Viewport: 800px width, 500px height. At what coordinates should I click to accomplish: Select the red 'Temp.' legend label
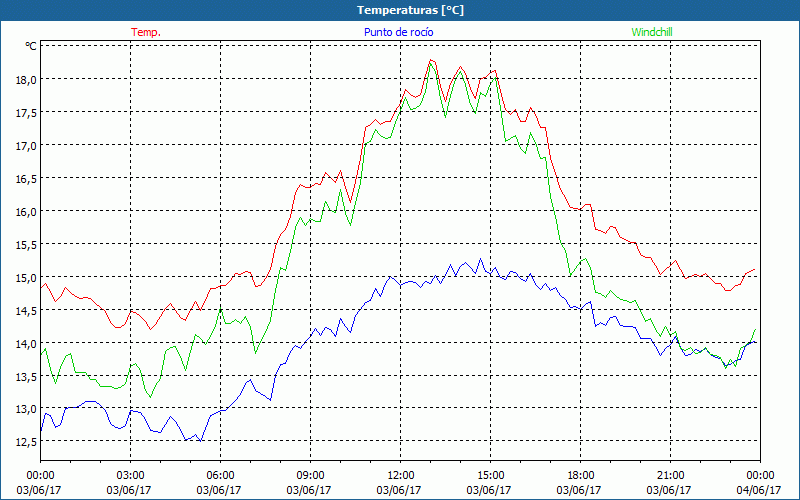146,32
